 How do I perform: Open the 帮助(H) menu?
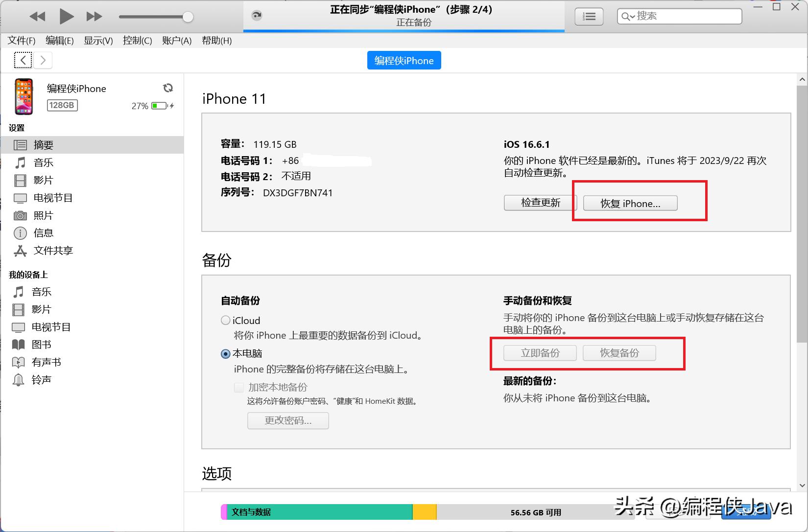(216, 41)
